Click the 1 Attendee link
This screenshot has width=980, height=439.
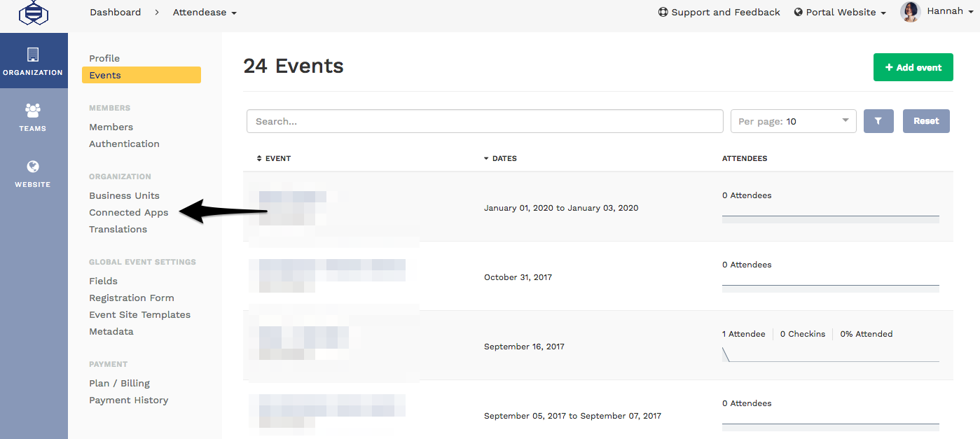tap(743, 333)
